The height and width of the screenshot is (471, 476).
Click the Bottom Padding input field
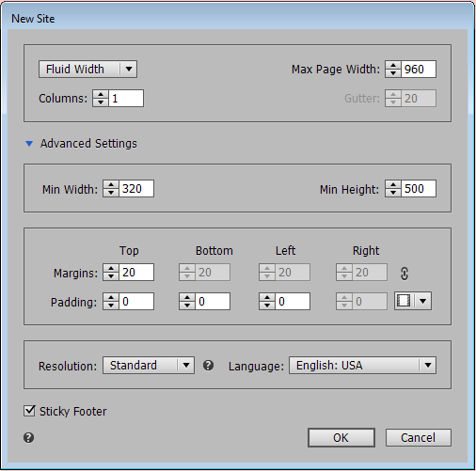[x=213, y=302]
